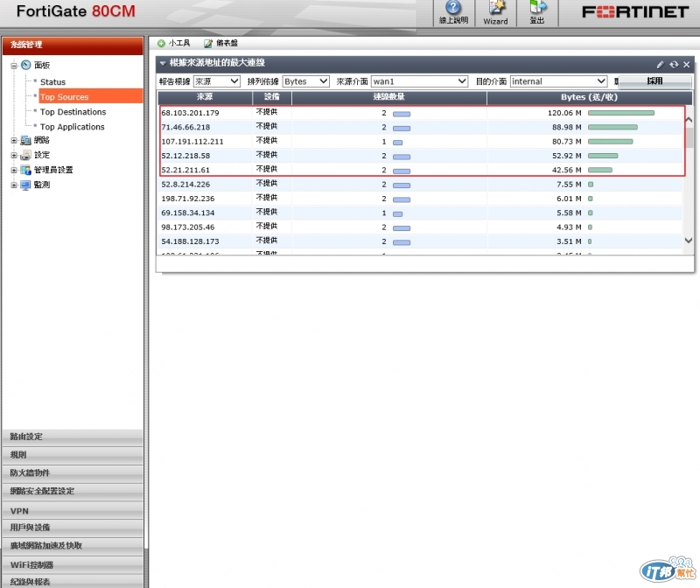Screen dimensions: 700x588
Task: Open the dashboard edit icon
Action: (x=208, y=43)
